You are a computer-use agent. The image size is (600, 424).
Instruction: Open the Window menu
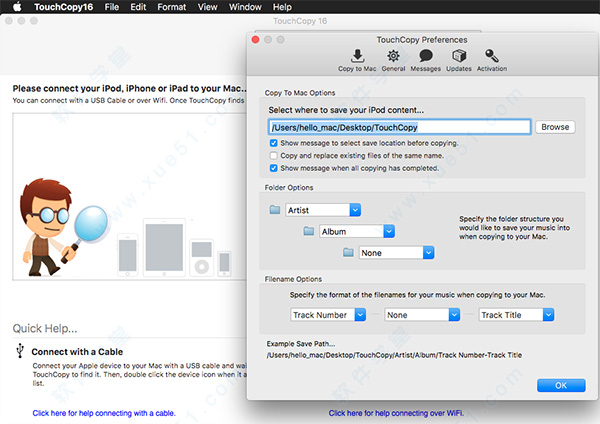245,7
